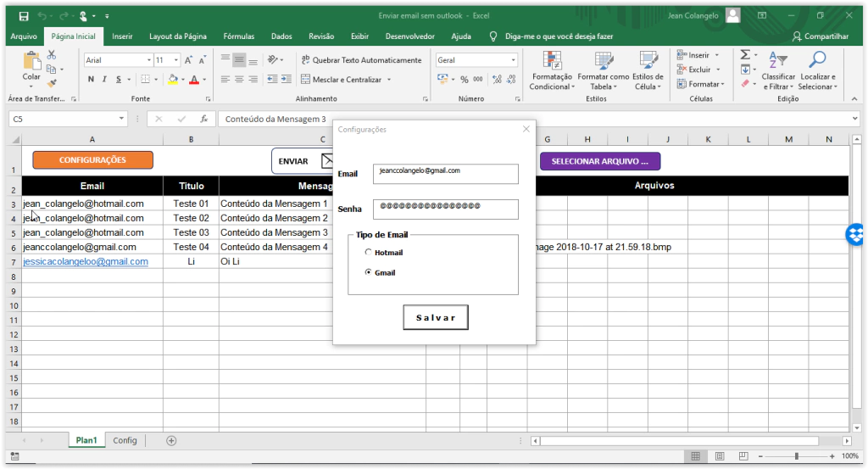Click the Cut scissors icon

[x=52, y=55]
